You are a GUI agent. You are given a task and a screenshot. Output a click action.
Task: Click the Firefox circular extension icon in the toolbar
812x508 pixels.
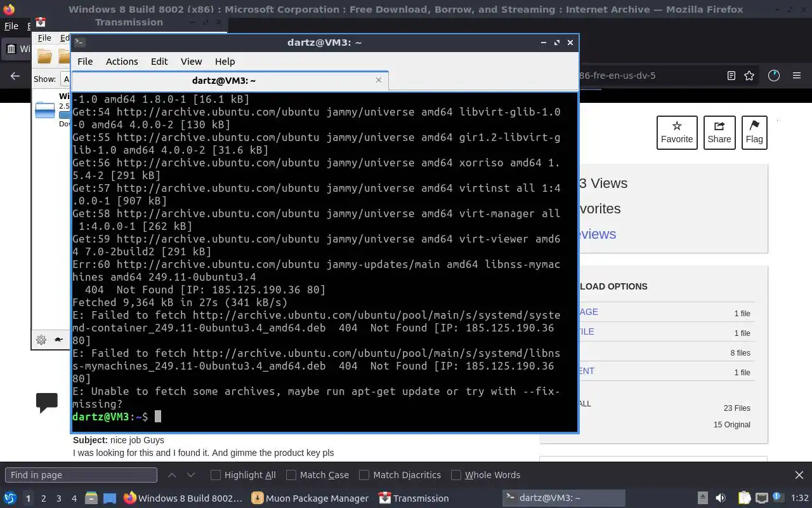tap(773, 76)
